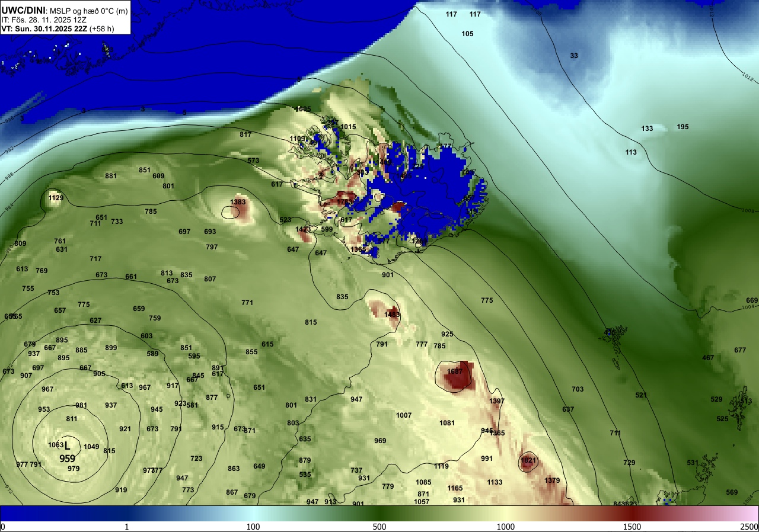This screenshot has width=759, height=532.
Task: Click the 1063 value beside the L
Action: coord(55,445)
